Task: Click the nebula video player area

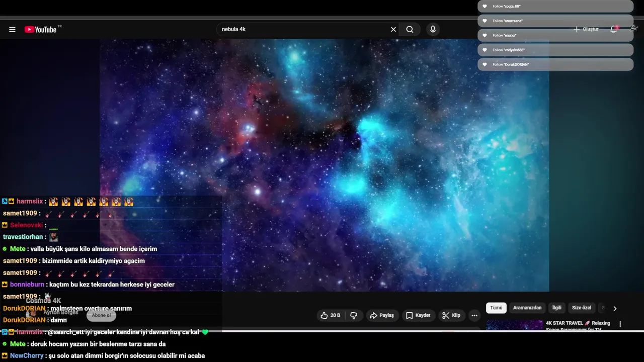Action: click(x=324, y=165)
